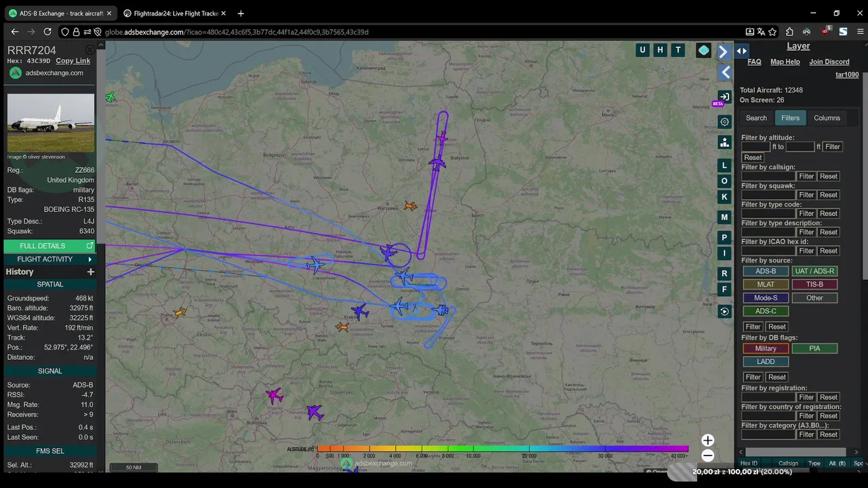Viewport: 868px width, 488px height.
Task: Toggle PIA DB flag filter
Action: 814,348
